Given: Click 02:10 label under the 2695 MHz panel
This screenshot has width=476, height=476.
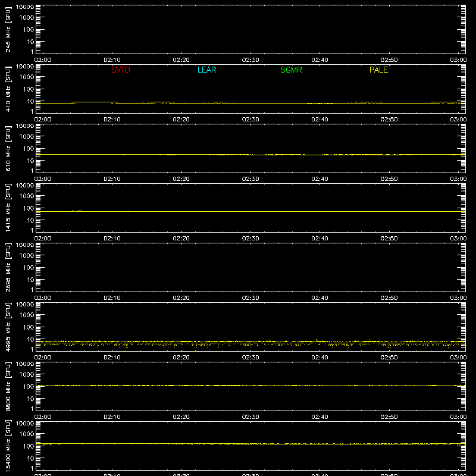Looking at the screenshot, I should coord(112,298).
